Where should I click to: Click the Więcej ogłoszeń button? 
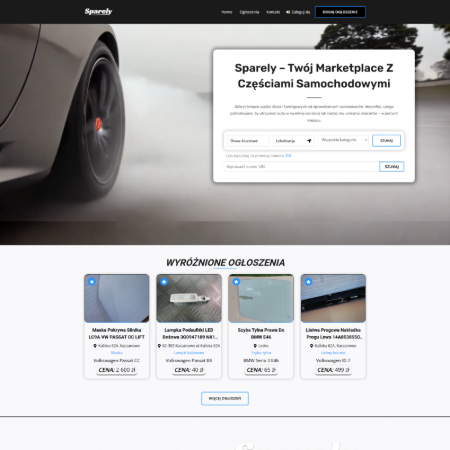coord(225,398)
